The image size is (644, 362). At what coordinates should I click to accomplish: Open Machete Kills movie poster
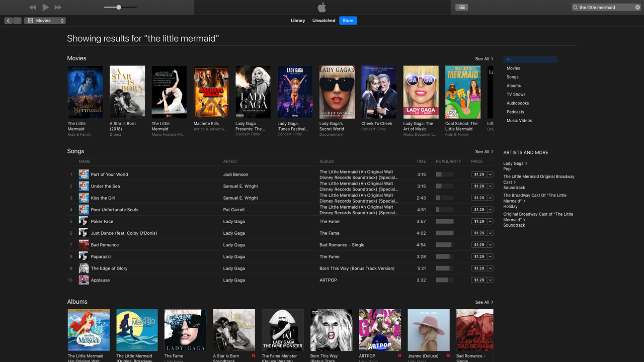click(x=211, y=92)
